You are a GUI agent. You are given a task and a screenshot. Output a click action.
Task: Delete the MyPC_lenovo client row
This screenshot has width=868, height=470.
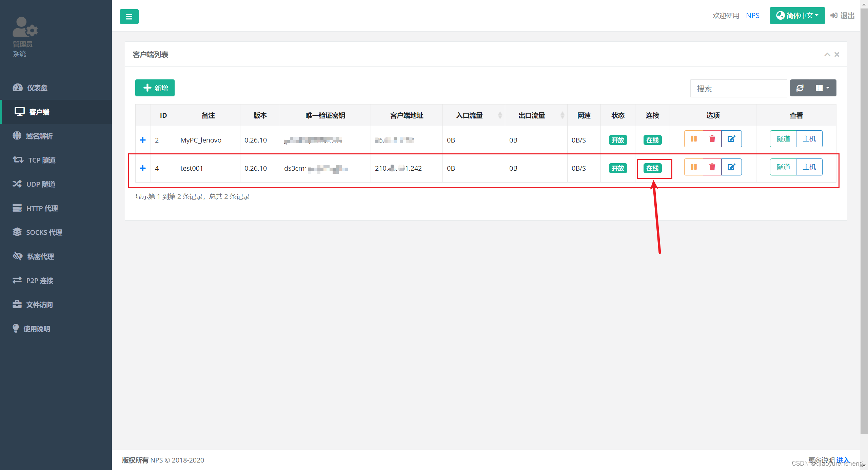(x=712, y=139)
